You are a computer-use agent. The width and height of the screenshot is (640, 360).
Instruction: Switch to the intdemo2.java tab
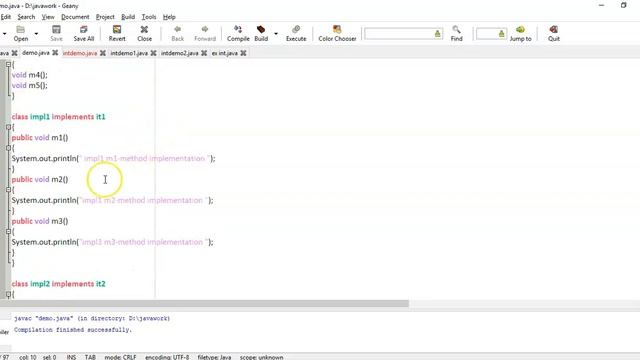[180, 53]
